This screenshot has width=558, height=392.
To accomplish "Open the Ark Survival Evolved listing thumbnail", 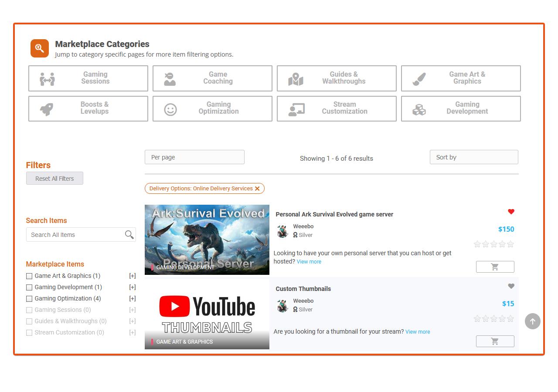I will click(207, 240).
